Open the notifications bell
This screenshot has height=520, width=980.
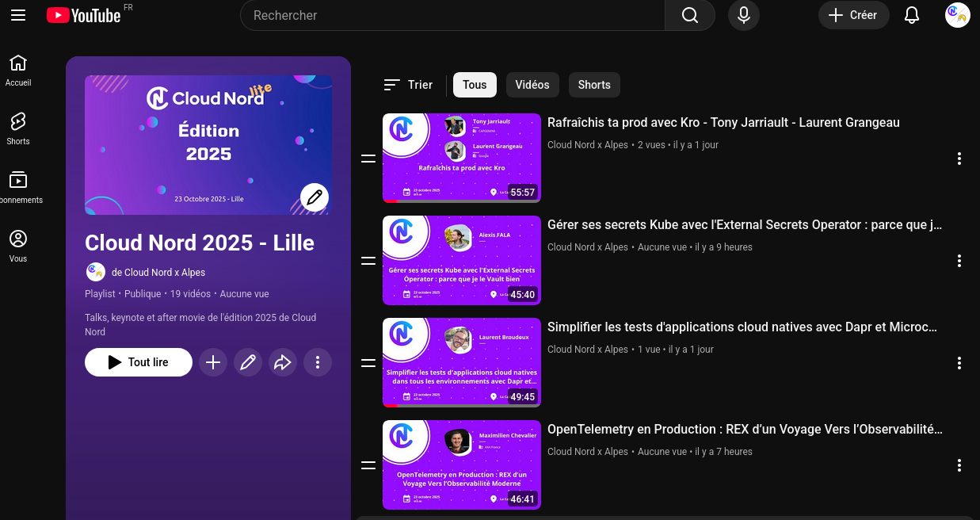point(912,15)
